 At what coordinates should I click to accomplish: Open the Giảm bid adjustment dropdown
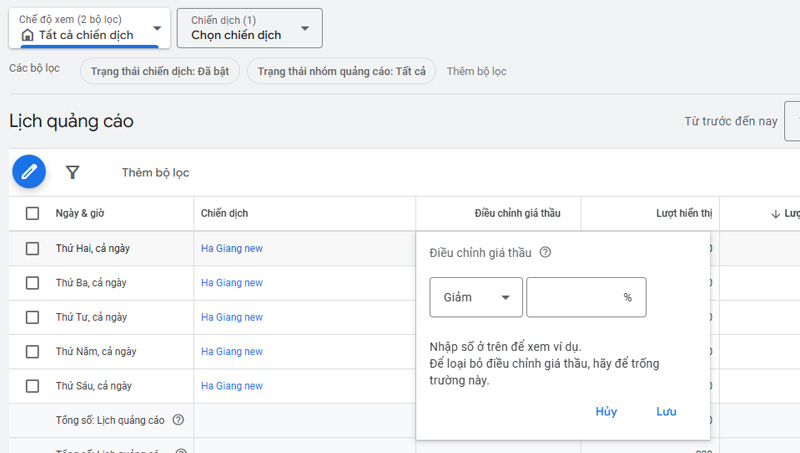coord(476,297)
